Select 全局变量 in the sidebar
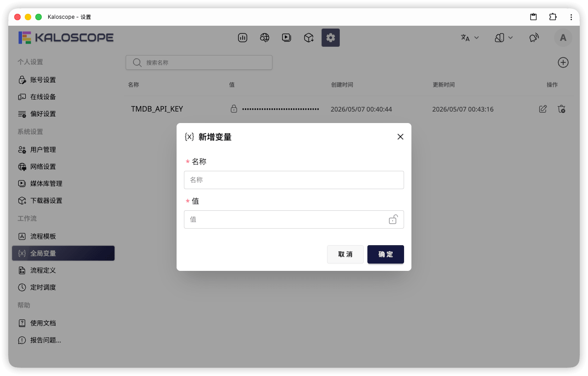Screen dimensions: 588x376 (63, 253)
